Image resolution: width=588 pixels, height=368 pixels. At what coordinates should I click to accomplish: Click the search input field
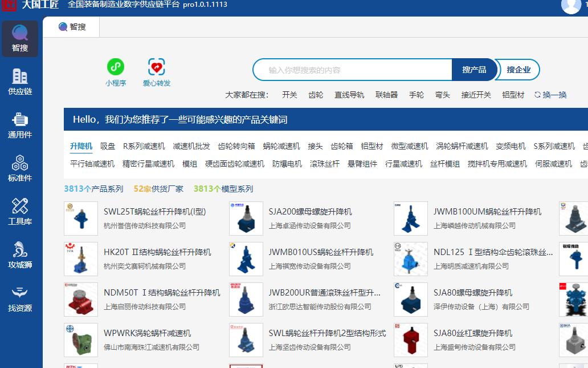pyautogui.click(x=353, y=70)
